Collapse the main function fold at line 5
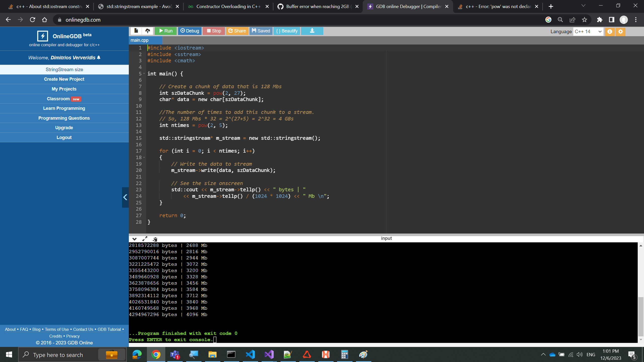The width and height of the screenshot is (644, 362). (x=144, y=74)
